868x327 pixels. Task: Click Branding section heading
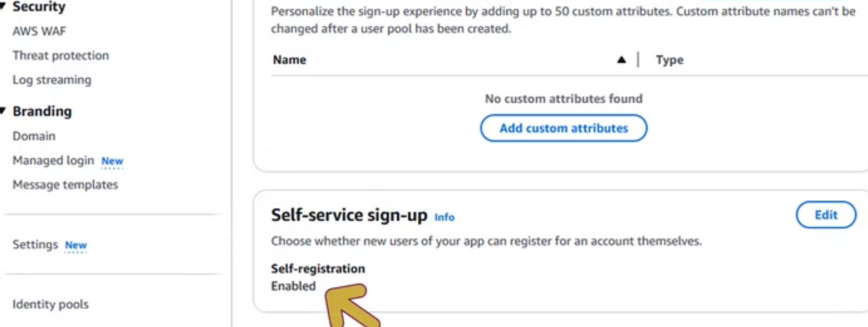[x=42, y=111]
